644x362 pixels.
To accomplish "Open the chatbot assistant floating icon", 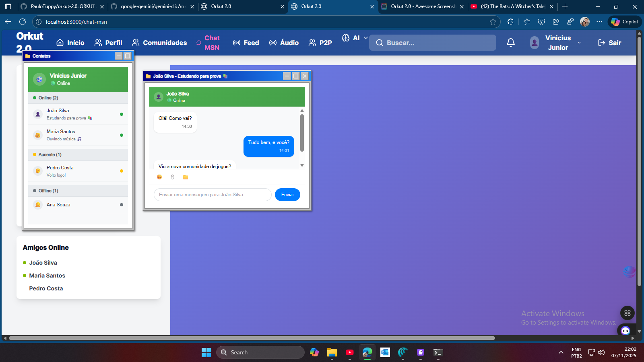I will pos(625,331).
